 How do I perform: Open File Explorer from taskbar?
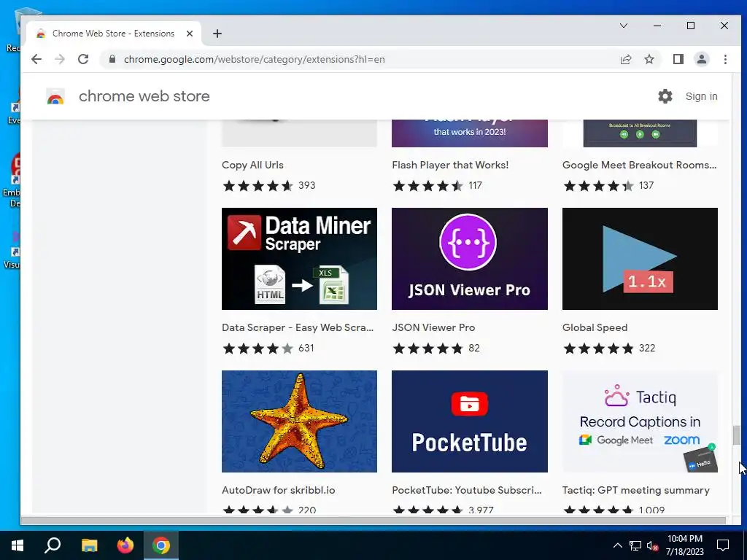point(89,545)
